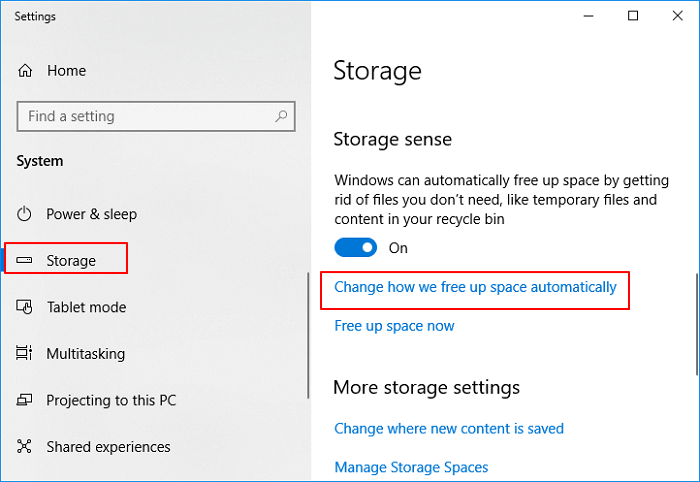Click the Free up space now link
The height and width of the screenshot is (482, 700).
[394, 325]
